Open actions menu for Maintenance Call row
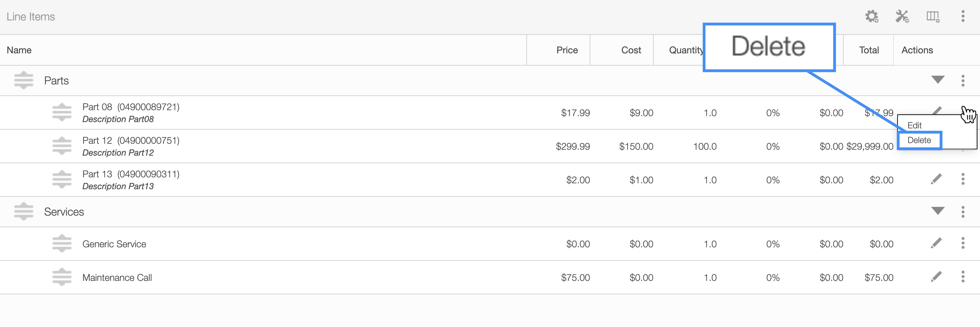Viewport: 980px width, 327px height. [x=963, y=277]
